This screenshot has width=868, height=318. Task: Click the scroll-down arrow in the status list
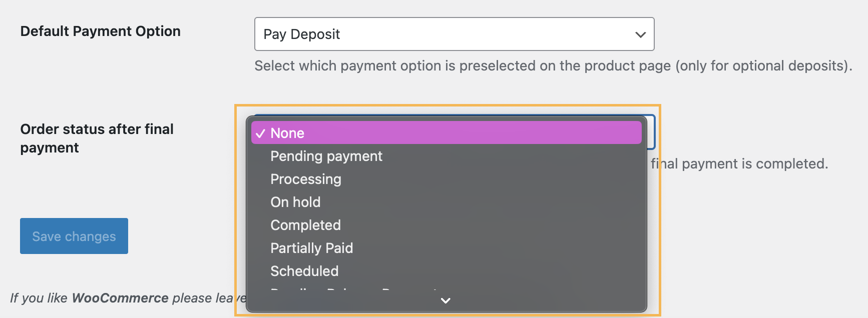(x=446, y=300)
